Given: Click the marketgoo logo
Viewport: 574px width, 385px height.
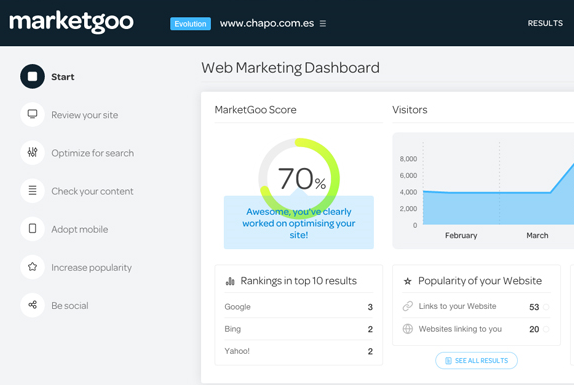Looking at the screenshot, I should coord(71,22).
